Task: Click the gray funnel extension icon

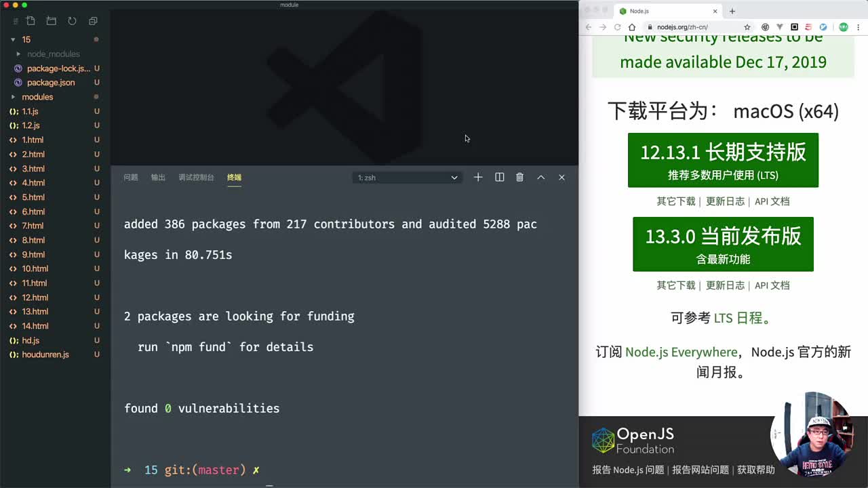Action: (x=780, y=27)
